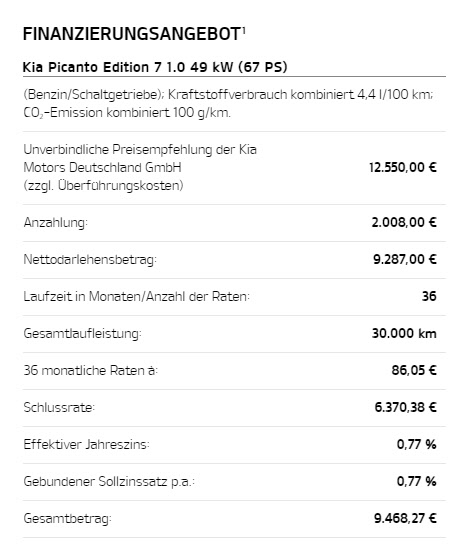Viewport: 455px width, 555px height.
Task: Click the 86,05 € monthly rate value
Action: click(414, 370)
